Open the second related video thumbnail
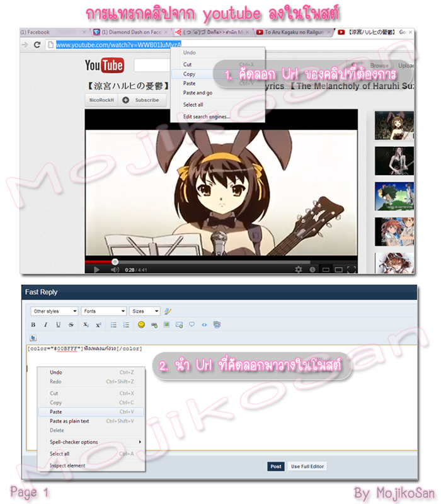Viewport: 441px width, 504px height. pyautogui.click(x=394, y=161)
